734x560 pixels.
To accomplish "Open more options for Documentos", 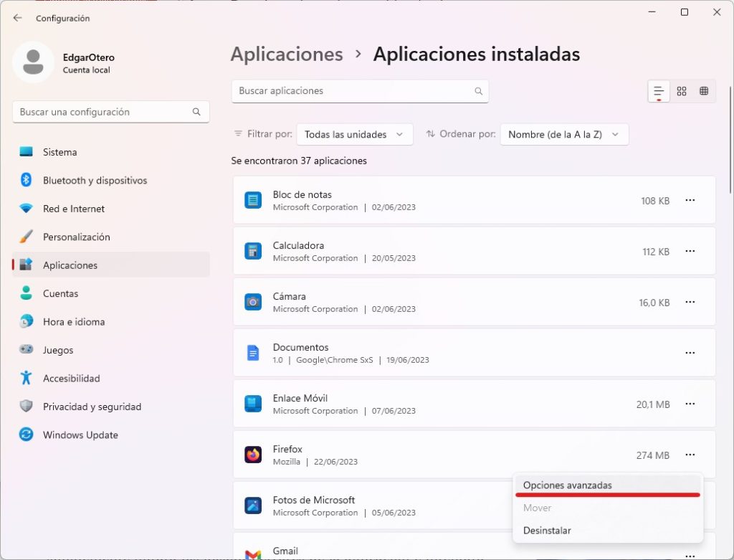I will click(x=690, y=353).
